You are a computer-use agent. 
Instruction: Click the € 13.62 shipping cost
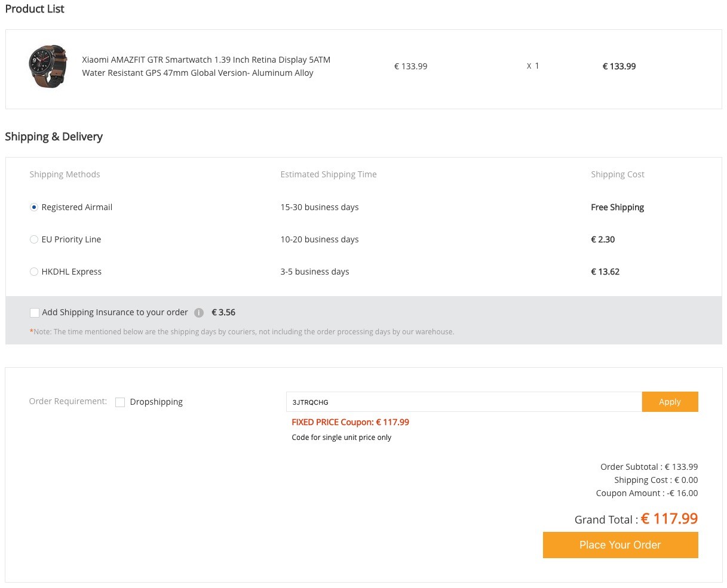click(605, 272)
